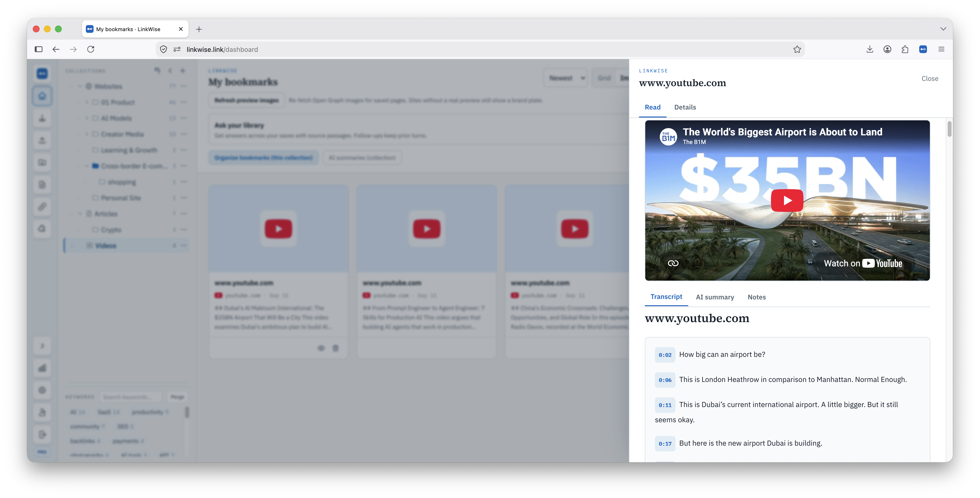
Task: Click Watch on YouTube link
Action: click(x=863, y=263)
